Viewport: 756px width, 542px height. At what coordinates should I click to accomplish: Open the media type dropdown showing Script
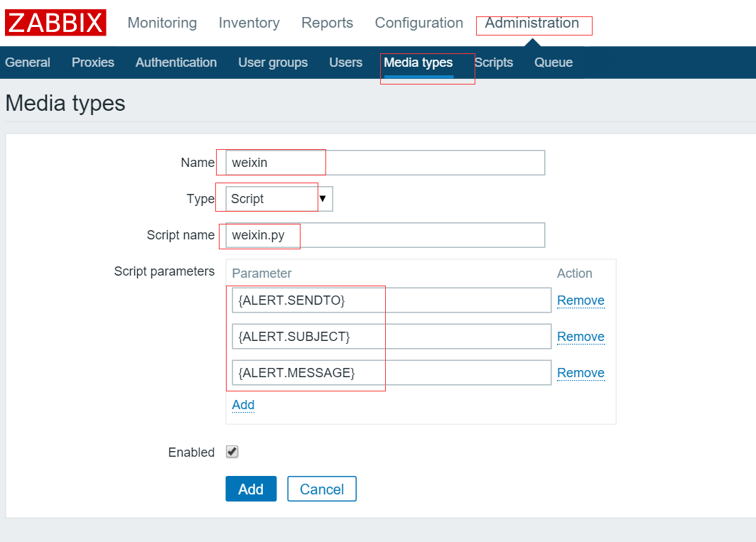pos(324,198)
